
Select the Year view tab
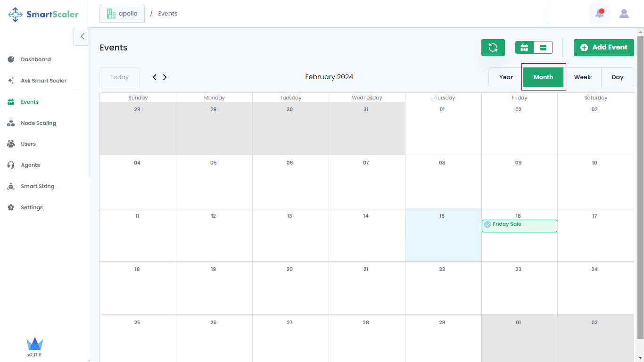pyautogui.click(x=506, y=77)
